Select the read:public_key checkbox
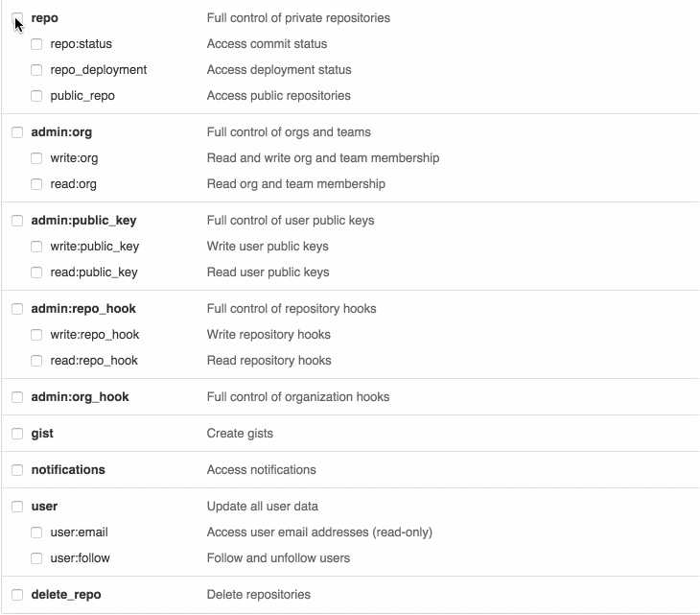The image size is (700, 615). [36, 272]
